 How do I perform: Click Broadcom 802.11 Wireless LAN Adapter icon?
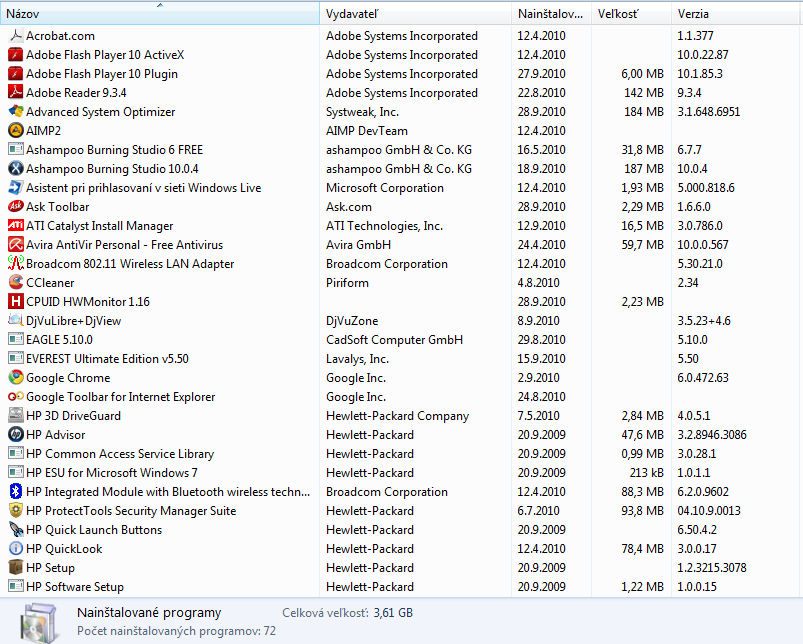[16, 264]
